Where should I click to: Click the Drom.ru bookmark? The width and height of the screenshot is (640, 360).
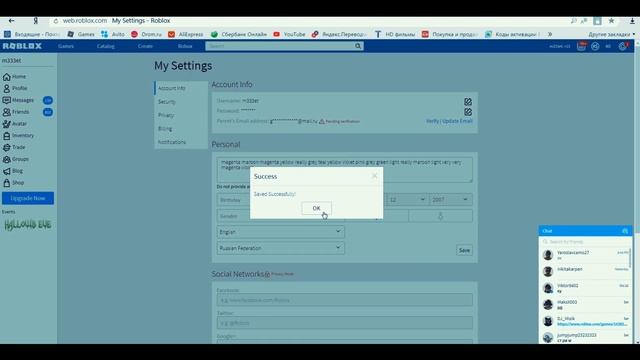(147, 34)
